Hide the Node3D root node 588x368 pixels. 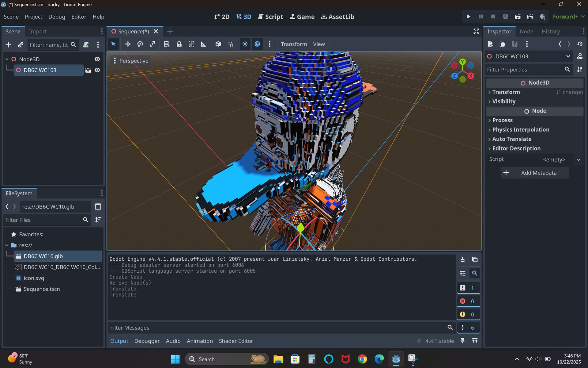coord(97,59)
